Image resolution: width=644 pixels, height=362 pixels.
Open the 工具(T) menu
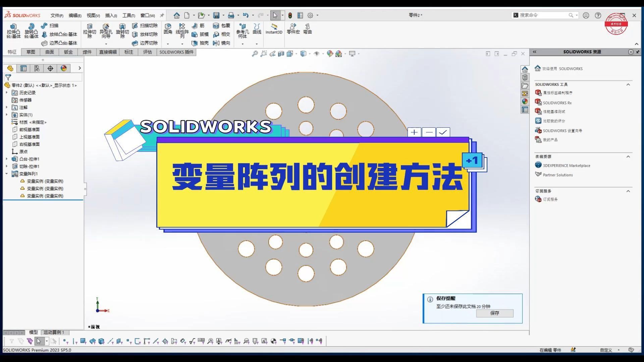coord(128,15)
